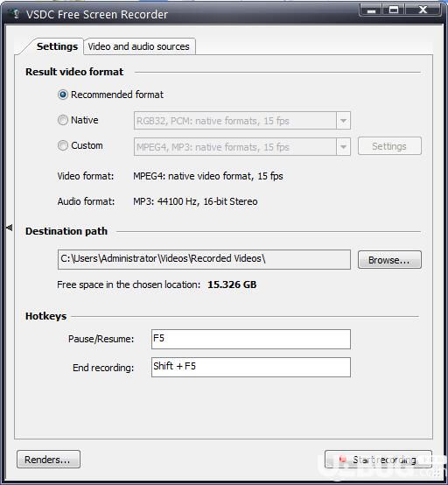Click the 'Destination path' heading
The height and width of the screenshot is (485, 448).
click(x=66, y=231)
